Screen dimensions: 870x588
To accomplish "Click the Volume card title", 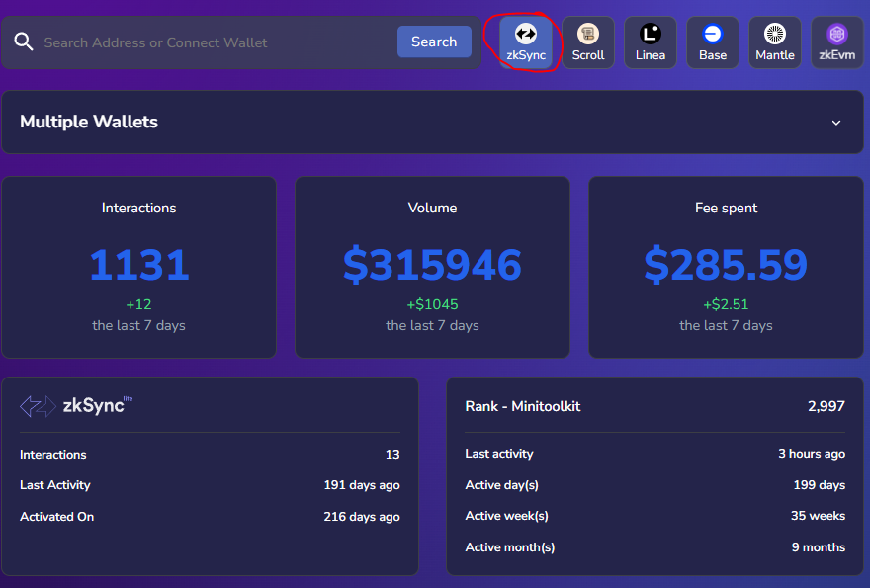I will (432, 208).
